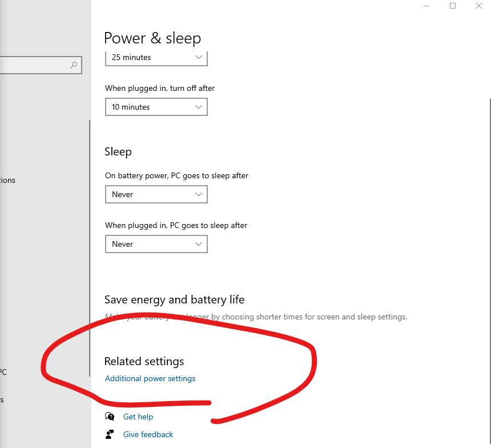Click the Get help speech-bubble icon
The width and height of the screenshot is (491, 448).
[110, 417]
